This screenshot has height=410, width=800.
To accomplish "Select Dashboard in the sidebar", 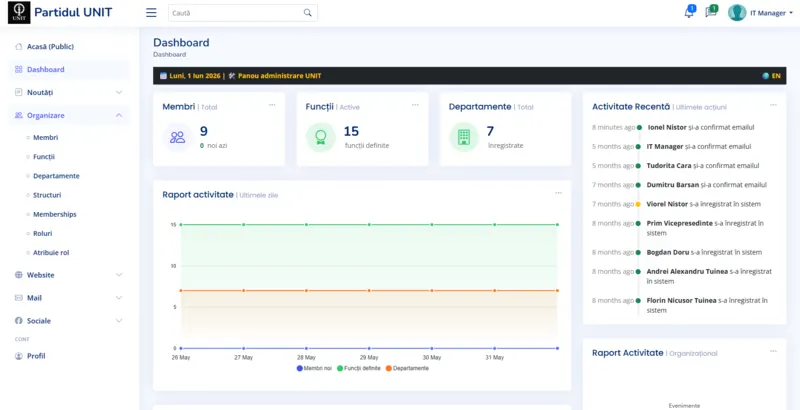I will pos(68,69).
